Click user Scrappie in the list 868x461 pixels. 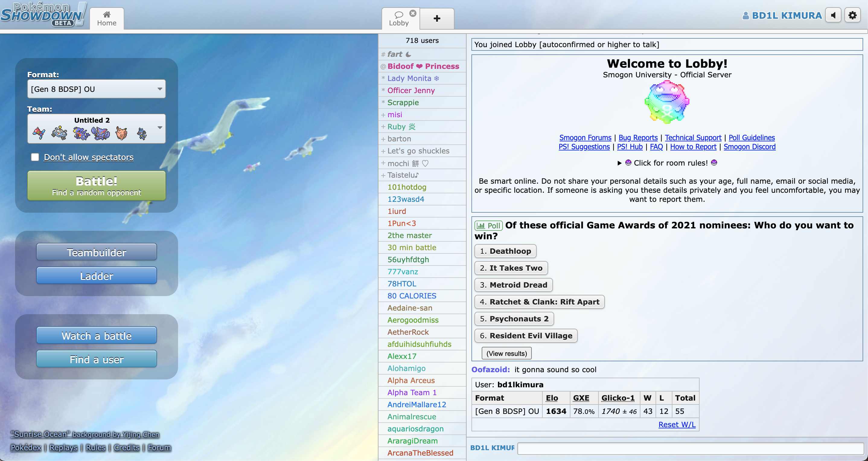click(422, 102)
